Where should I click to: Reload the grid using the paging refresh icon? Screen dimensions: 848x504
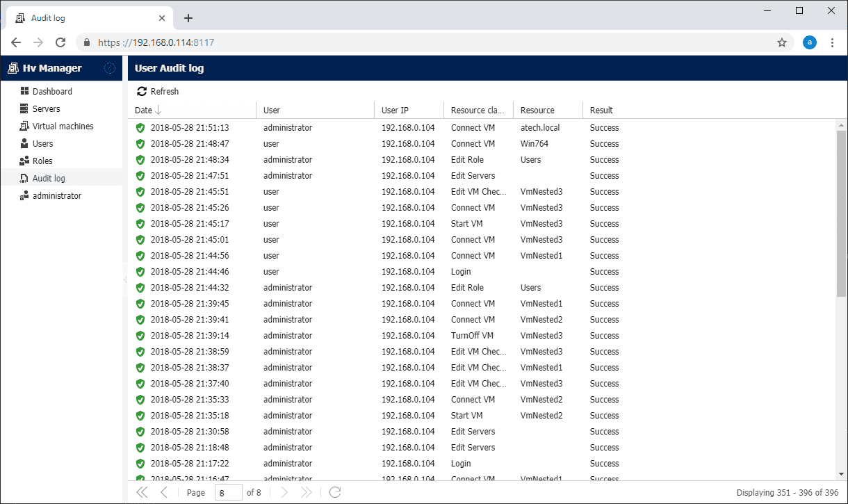335,492
